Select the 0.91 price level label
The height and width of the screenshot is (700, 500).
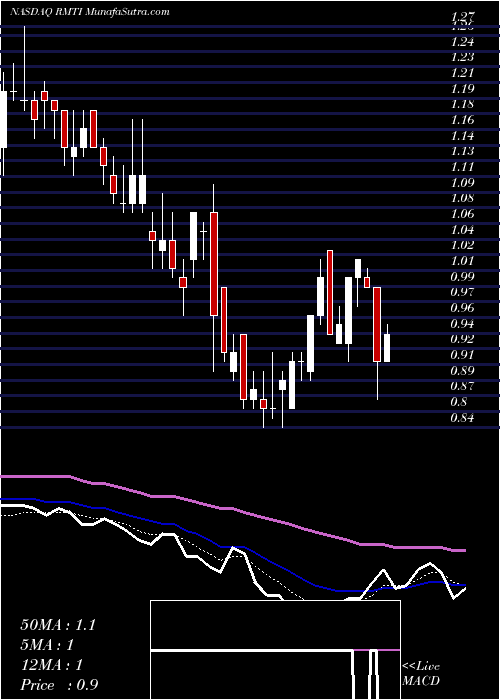463,354
